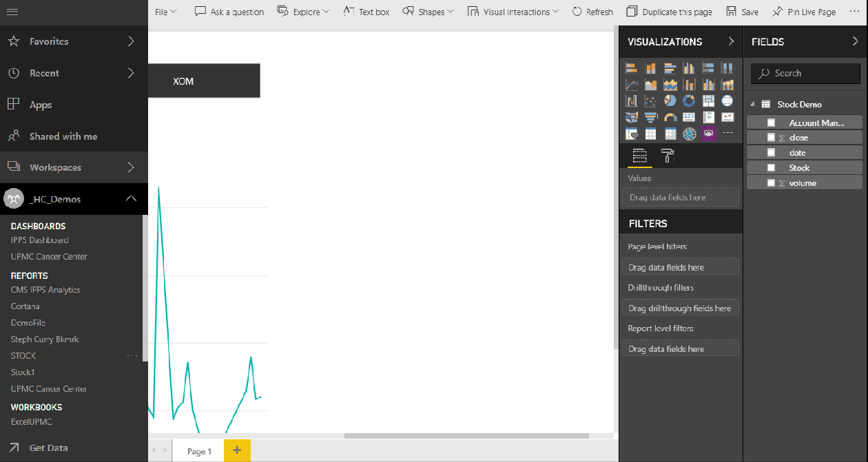Check the Account Manager field checkbox
The height and width of the screenshot is (462, 868).
point(772,123)
